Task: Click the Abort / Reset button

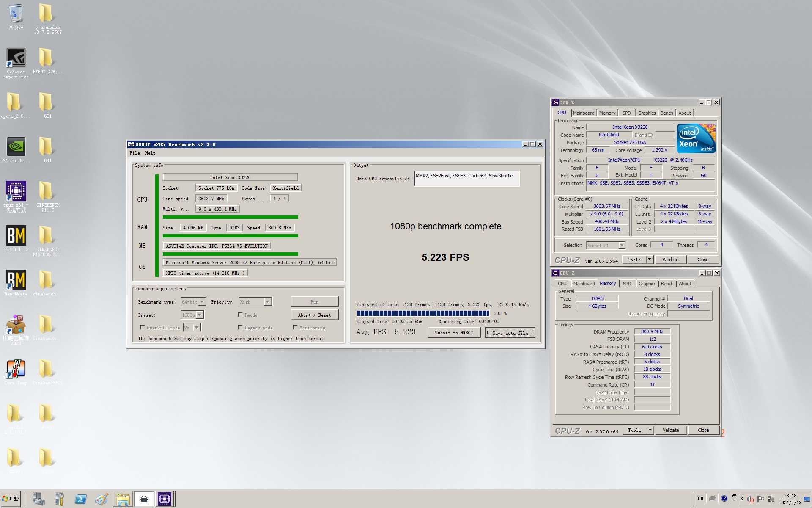Action: [314, 315]
